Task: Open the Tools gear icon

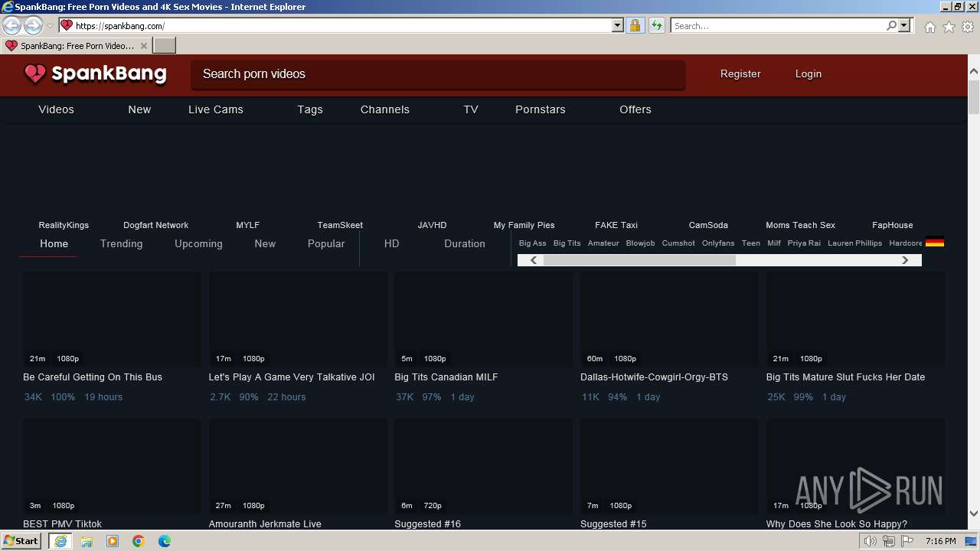Action: pyautogui.click(x=968, y=27)
